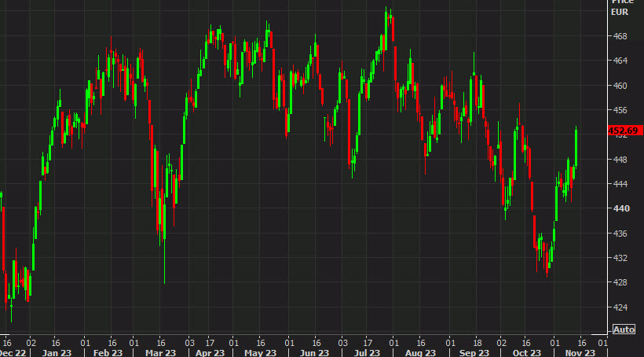644x357 pixels.
Task: Select the 436 price axis label
Action: (619, 234)
